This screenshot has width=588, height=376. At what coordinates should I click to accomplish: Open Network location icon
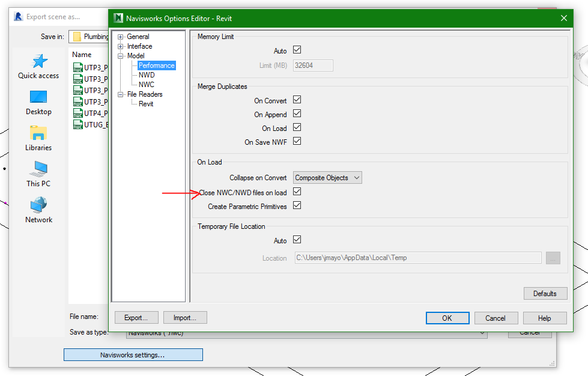click(x=38, y=205)
